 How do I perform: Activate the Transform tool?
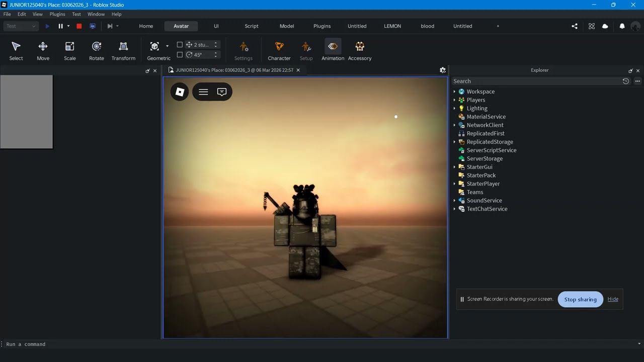(123, 51)
